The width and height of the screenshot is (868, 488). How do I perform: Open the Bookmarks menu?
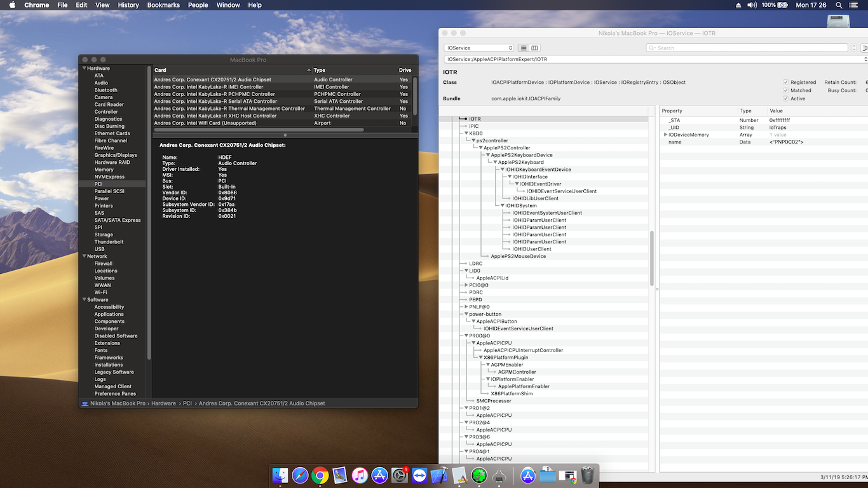pos(163,5)
